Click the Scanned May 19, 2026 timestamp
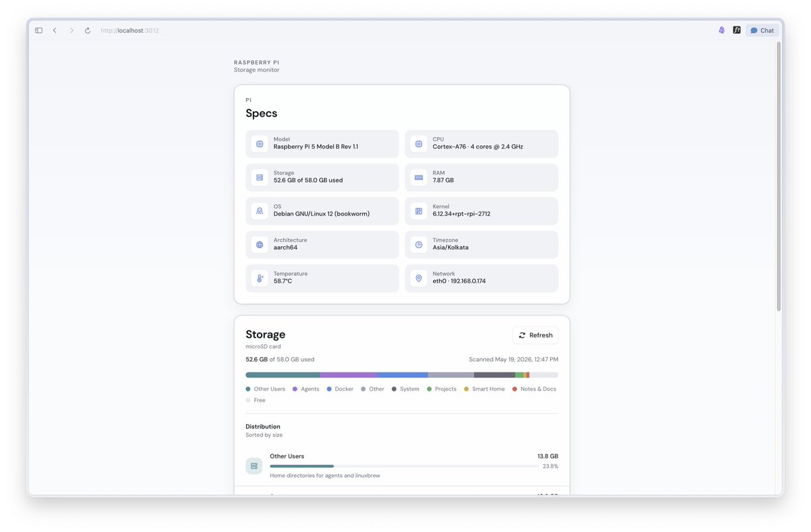 [514, 360]
